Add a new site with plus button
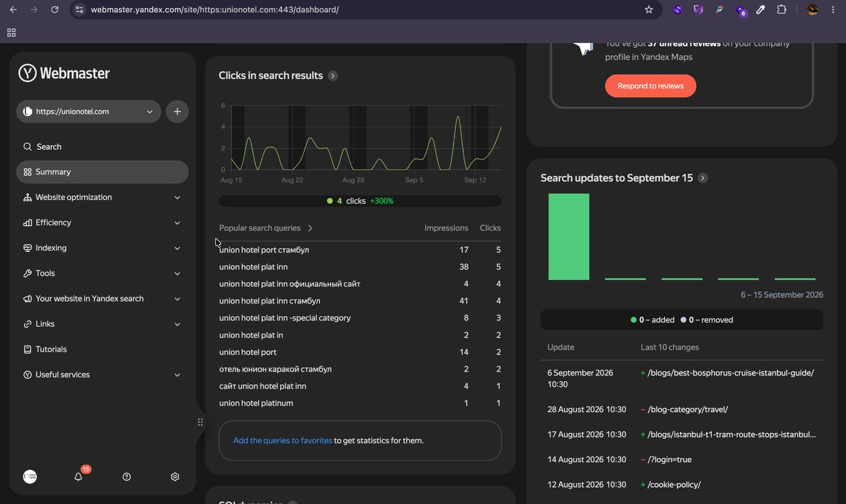The width and height of the screenshot is (846, 504). pos(177,112)
